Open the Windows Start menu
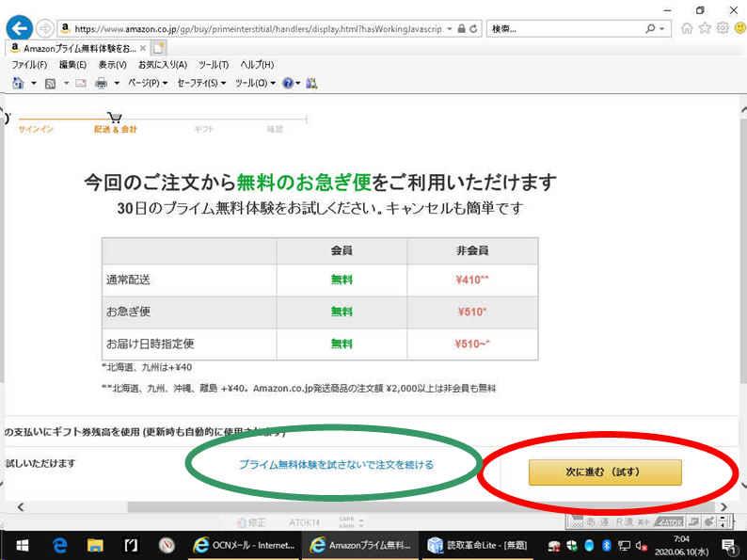This screenshot has height=560, width=747. coord(22,545)
